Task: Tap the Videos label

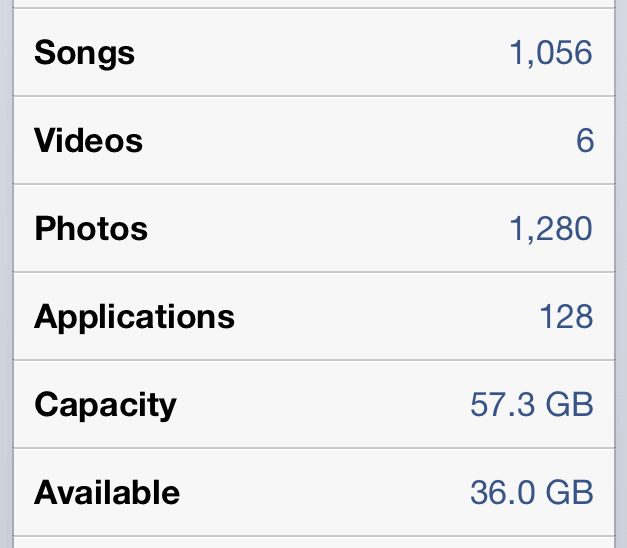Action: click(88, 141)
